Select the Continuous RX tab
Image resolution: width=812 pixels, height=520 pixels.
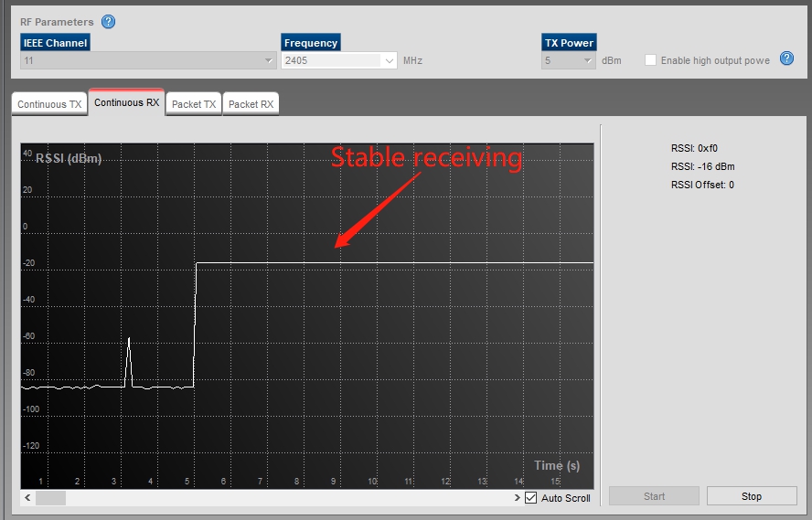click(x=126, y=103)
